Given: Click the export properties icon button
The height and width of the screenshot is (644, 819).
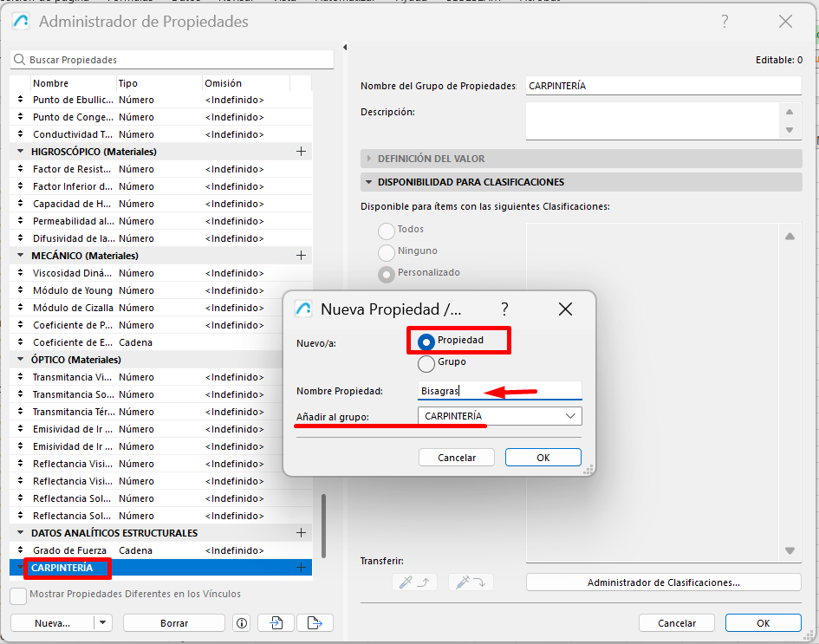Looking at the screenshot, I should click(315, 622).
